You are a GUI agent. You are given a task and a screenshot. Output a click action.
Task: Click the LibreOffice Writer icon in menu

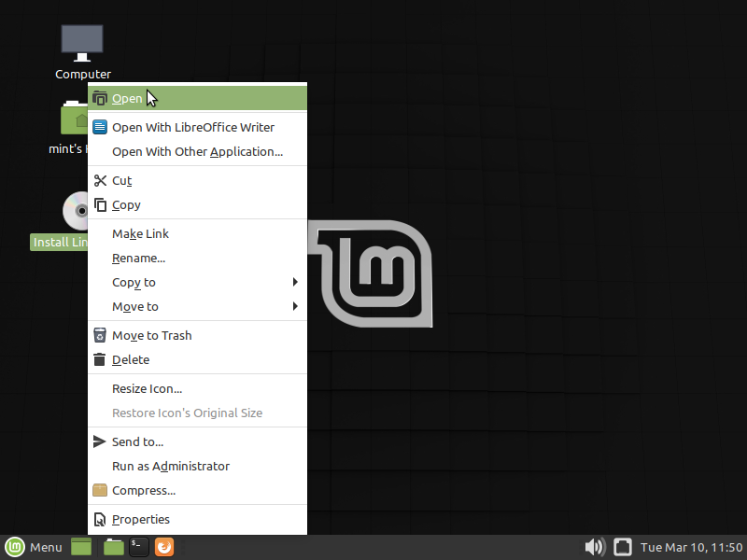[x=100, y=127]
